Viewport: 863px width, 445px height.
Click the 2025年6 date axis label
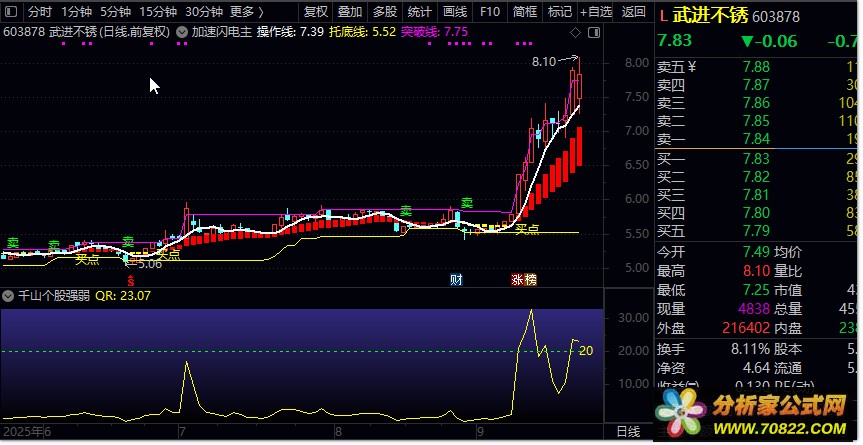coord(26,431)
